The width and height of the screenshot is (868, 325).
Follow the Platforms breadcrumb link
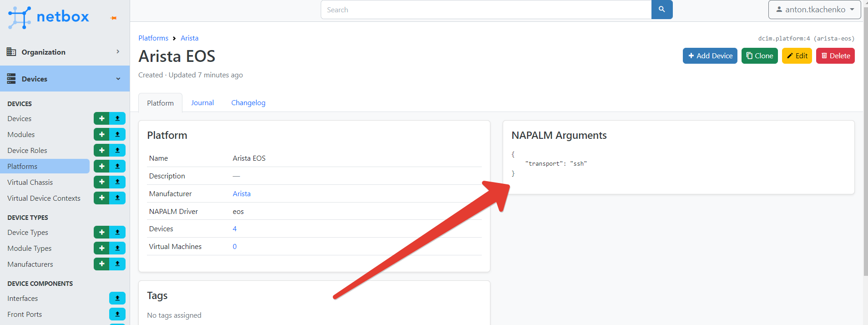(x=153, y=38)
